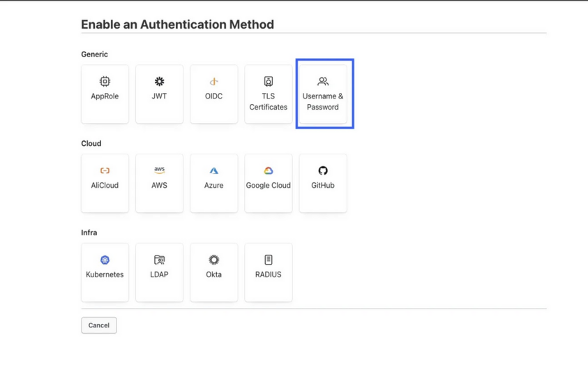Click the AppRole chip icon
588x384 pixels.
(105, 82)
